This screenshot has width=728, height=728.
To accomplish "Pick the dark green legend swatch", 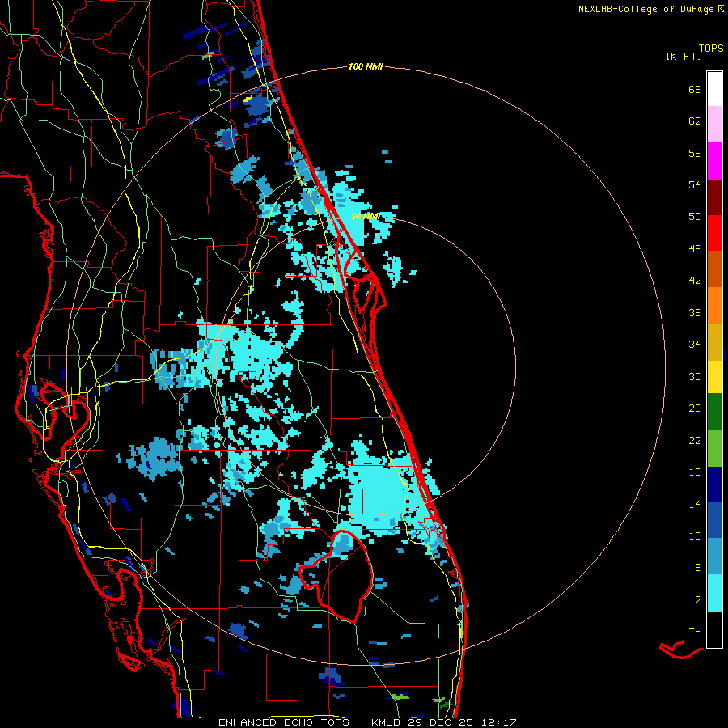I will tap(714, 412).
